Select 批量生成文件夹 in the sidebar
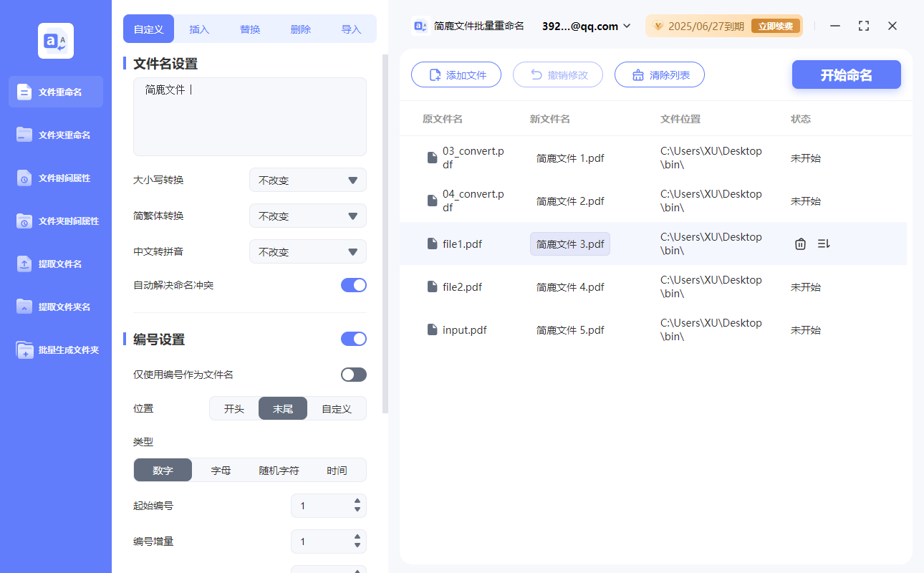This screenshot has height=573, width=924. [x=55, y=350]
